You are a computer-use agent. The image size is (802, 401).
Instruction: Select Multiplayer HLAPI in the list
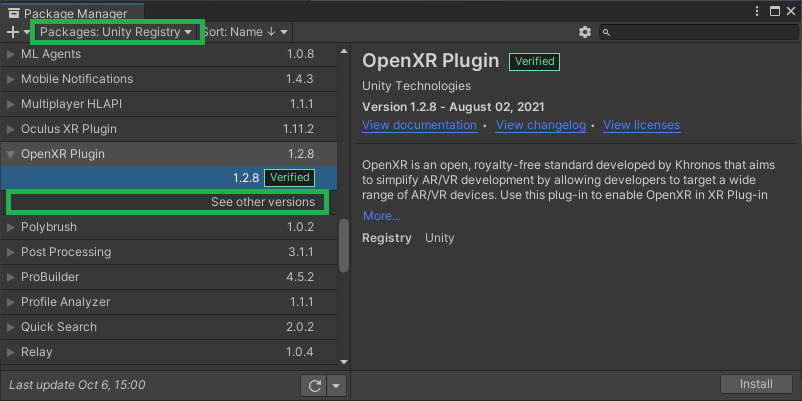coord(169,104)
